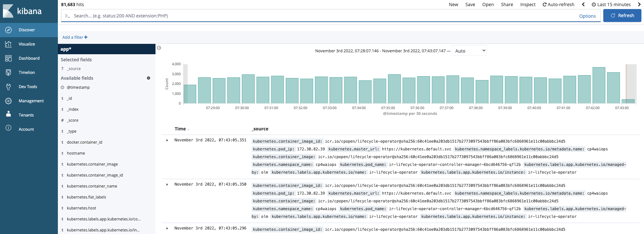644x234 pixels.
Task: Open the Dev Tools wrench icon
Action: pos(8,87)
